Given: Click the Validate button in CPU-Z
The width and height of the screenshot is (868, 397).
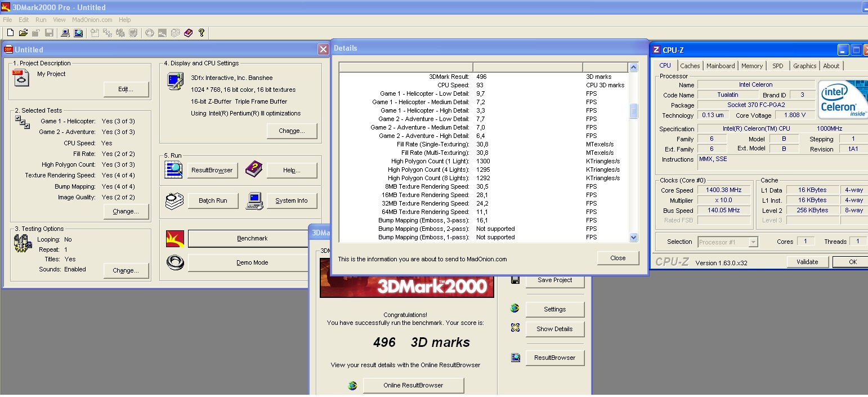Looking at the screenshot, I should [x=807, y=262].
